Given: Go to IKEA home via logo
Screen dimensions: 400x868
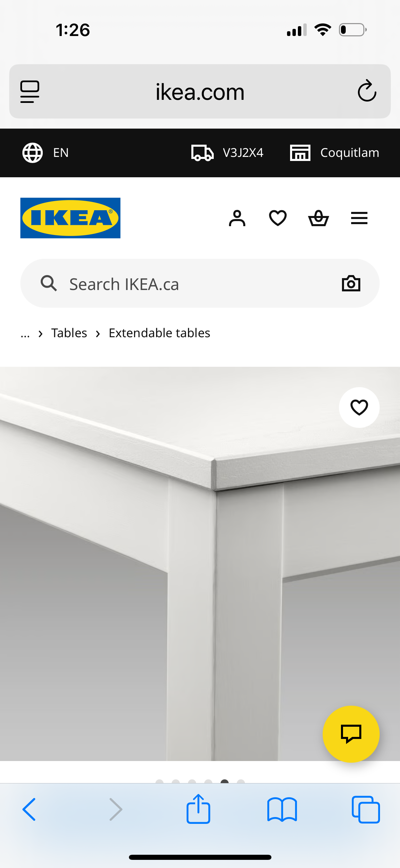Looking at the screenshot, I should point(70,218).
